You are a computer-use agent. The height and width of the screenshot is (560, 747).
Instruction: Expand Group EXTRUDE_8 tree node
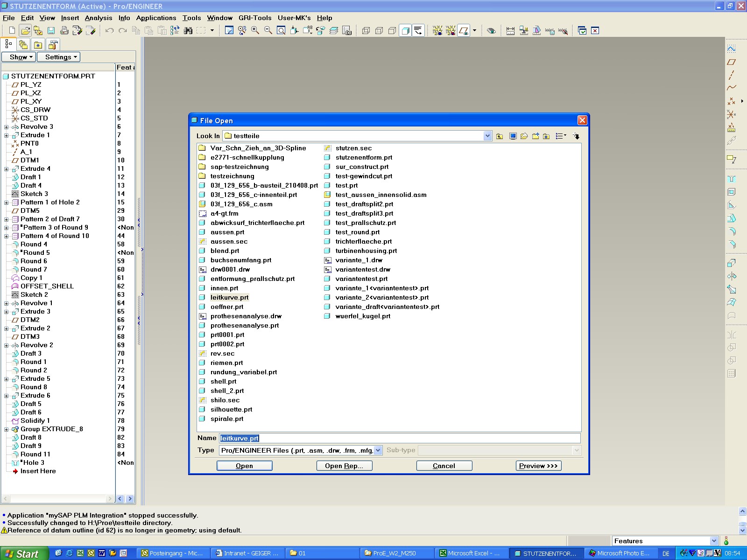click(x=6, y=429)
